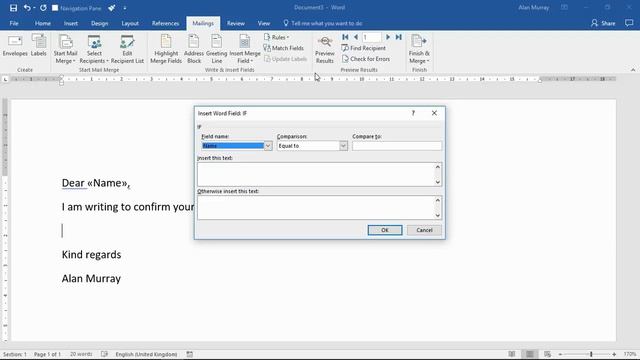Switch to the Home tab
640x360 pixels.
[x=42, y=23]
